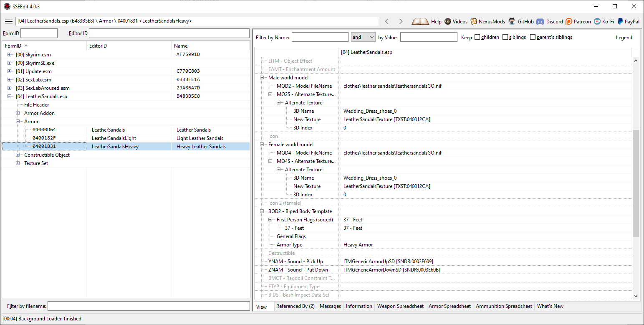Viewport: 644px width, 325px height.
Task: Go back with the left arrow
Action: click(387, 21)
